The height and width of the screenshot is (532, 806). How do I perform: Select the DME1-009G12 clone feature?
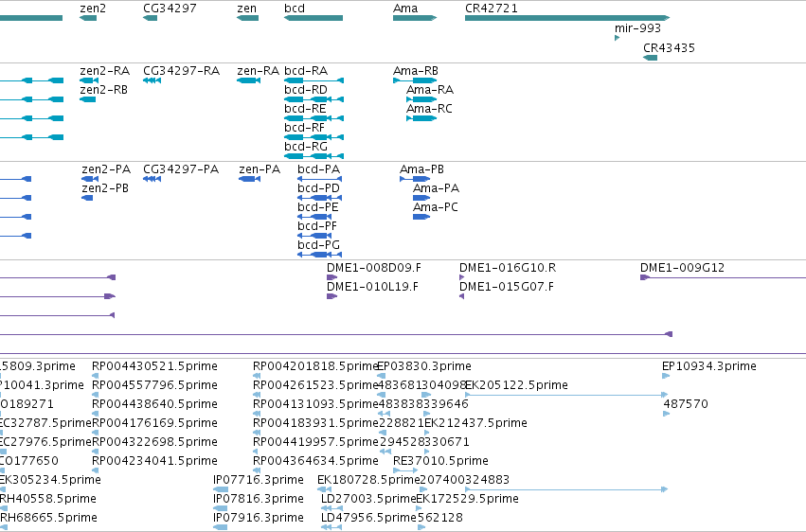tap(723, 277)
